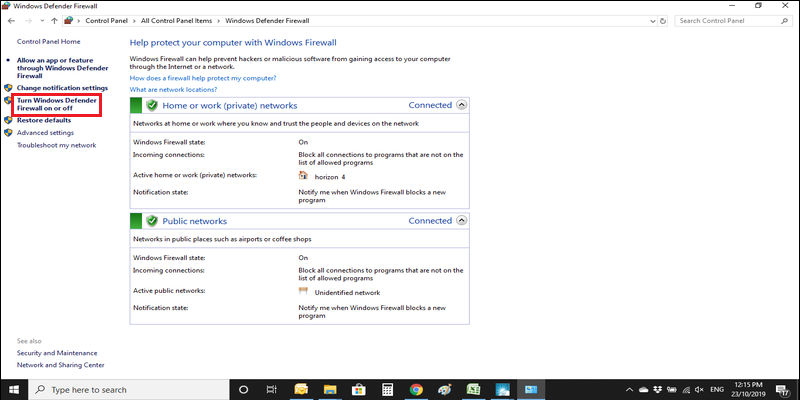Open Security and Maintenance link

tap(57, 353)
